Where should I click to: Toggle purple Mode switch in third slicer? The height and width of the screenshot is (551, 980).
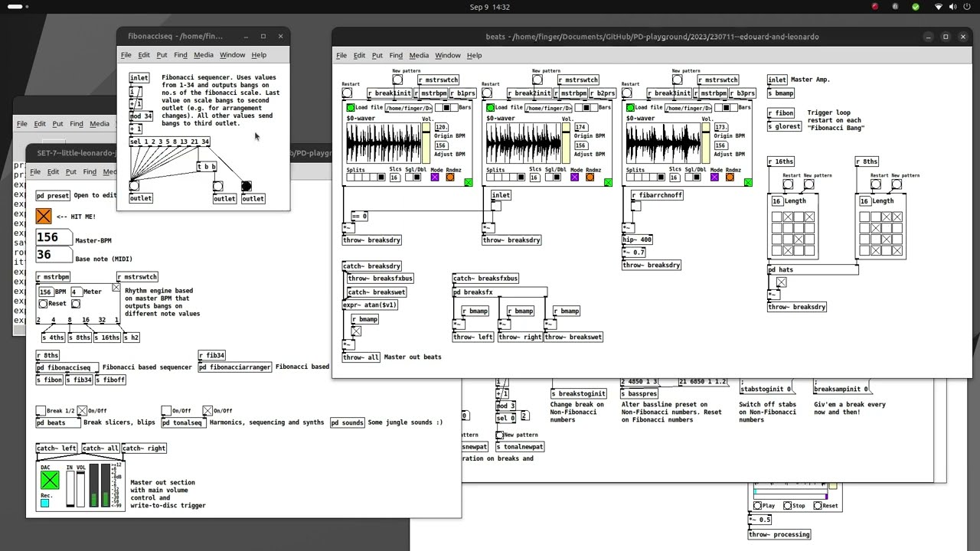coord(714,178)
